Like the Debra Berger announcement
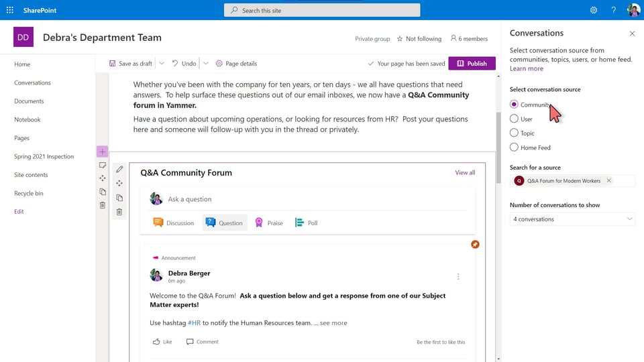Image resolution: width=644 pixels, height=362 pixels. point(162,341)
